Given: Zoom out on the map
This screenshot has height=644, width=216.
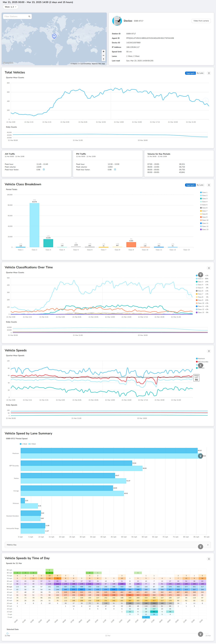Looking at the screenshot, I should tap(104, 55).
